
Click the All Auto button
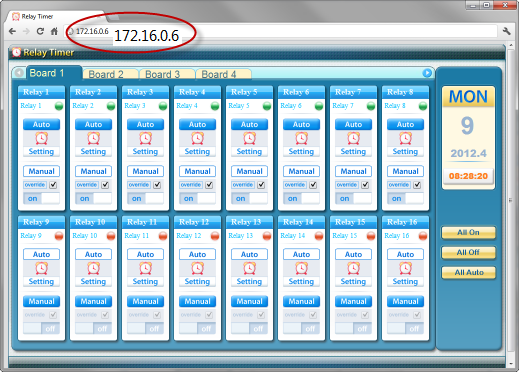pyautogui.click(x=468, y=273)
